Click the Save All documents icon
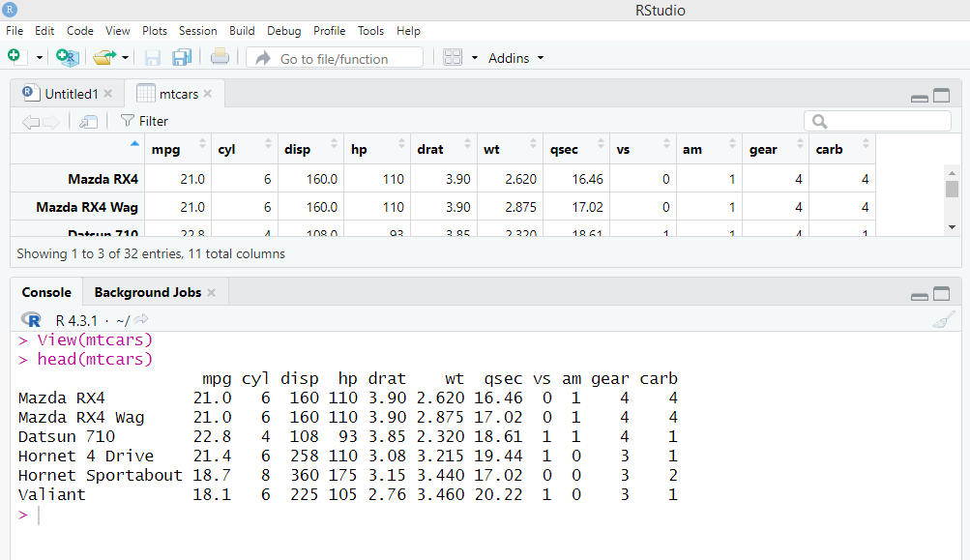Image resolution: width=970 pixels, height=560 pixels. tap(182, 58)
